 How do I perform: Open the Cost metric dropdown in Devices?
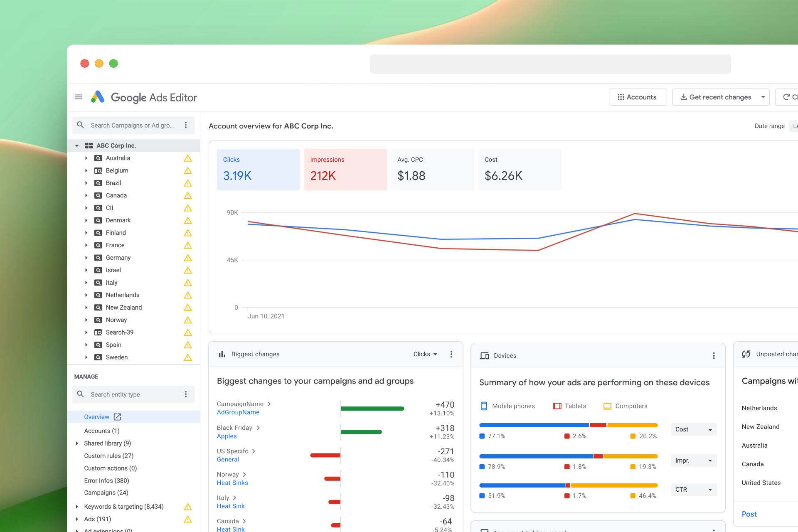click(x=693, y=429)
